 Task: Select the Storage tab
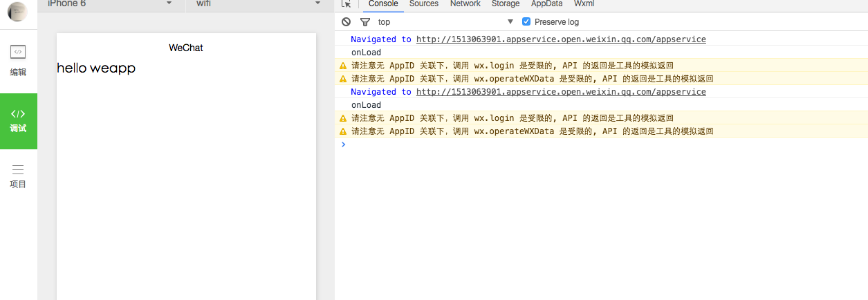point(505,3)
